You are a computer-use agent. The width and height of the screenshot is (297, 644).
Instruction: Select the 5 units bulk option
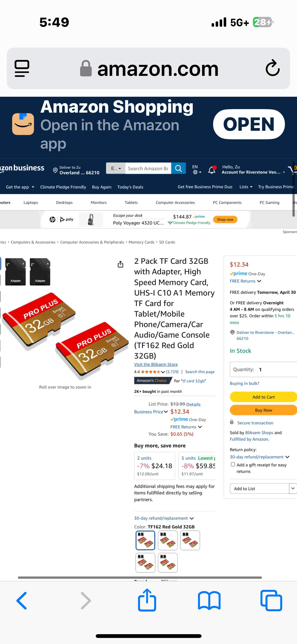[197, 465]
